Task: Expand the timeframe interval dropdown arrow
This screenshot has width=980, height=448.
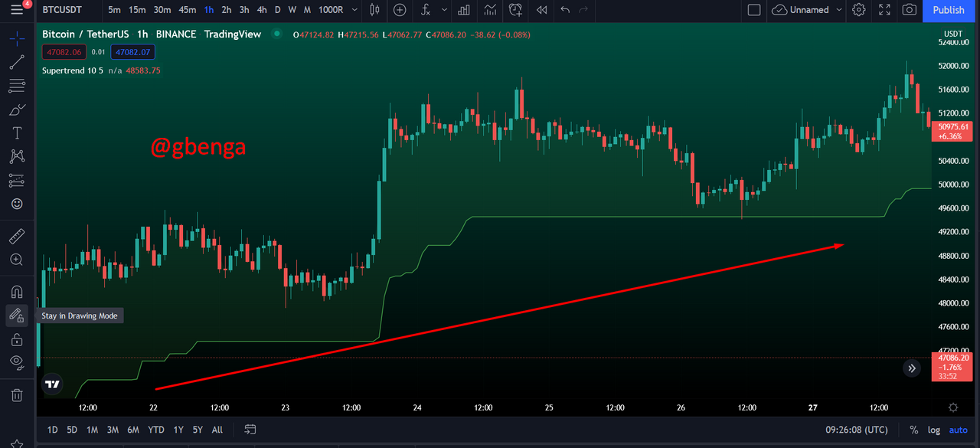Action: pyautogui.click(x=354, y=10)
